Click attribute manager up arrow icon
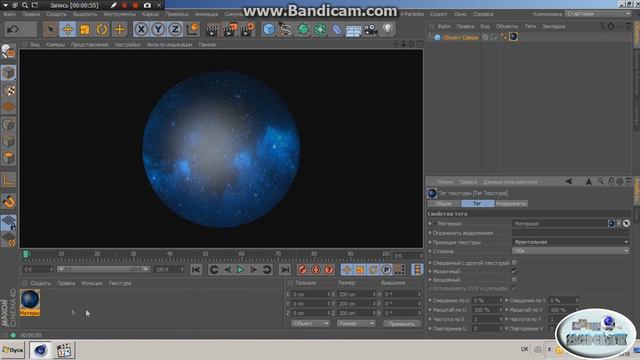Screen dimensions: 640x360 tap(589, 182)
